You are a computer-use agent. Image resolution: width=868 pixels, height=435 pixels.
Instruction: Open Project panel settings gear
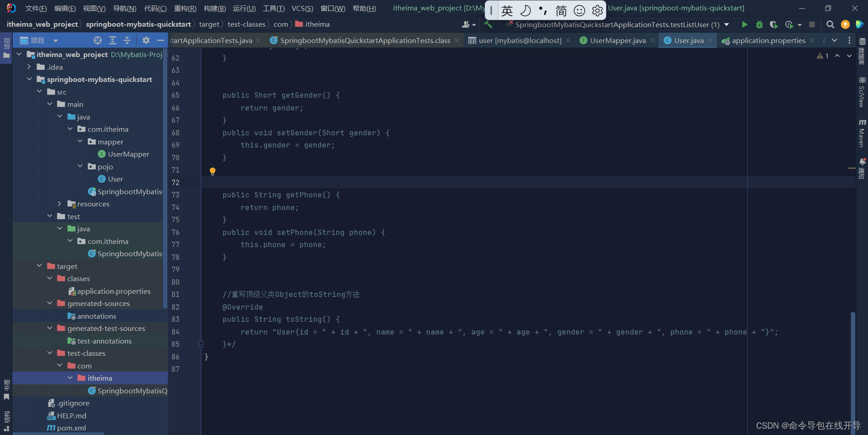tap(146, 40)
